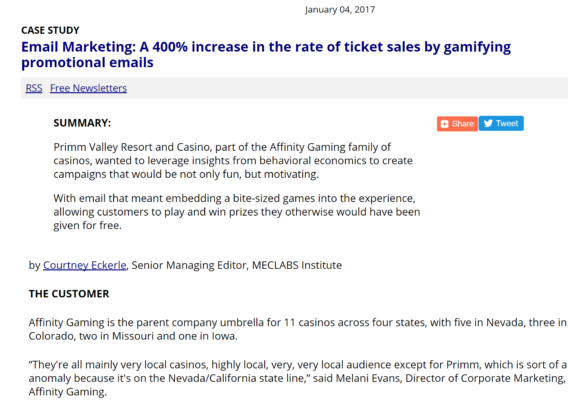Screen dimensions: 568x409
Task: Click paragraph about Affinity Gaming's 11 casinos
Action: click(x=298, y=329)
